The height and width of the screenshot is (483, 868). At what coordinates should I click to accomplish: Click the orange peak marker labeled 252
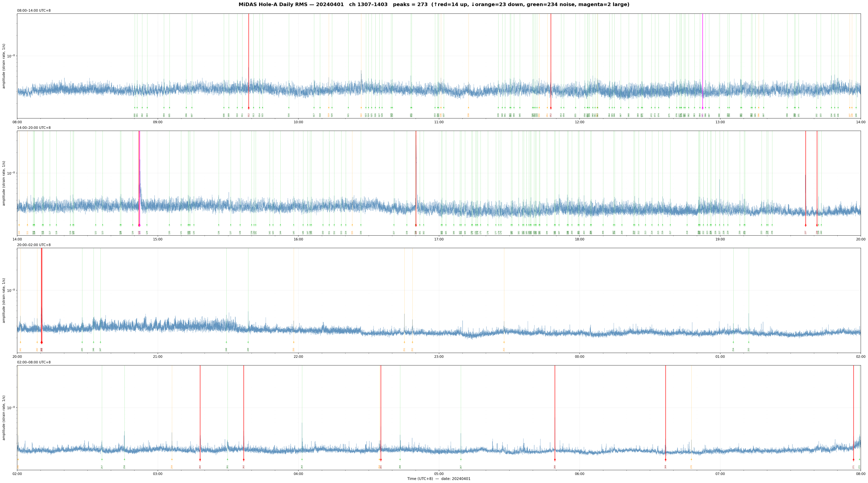[x=412, y=342]
